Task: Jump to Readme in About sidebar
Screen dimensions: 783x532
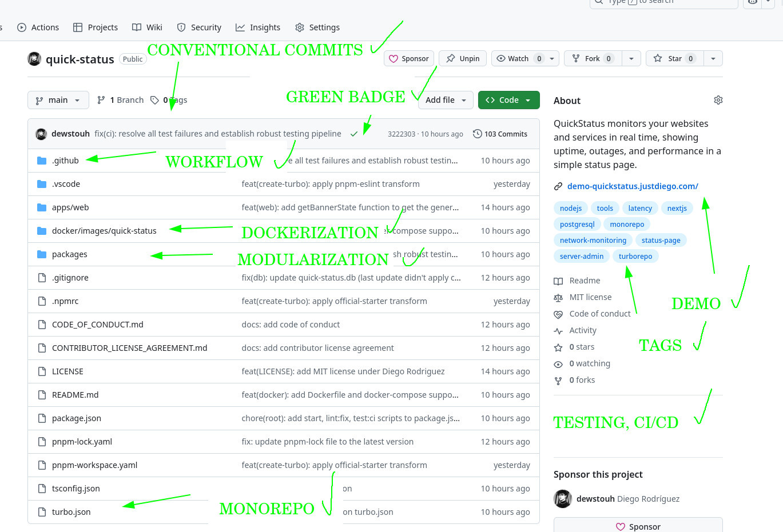Action: pyautogui.click(x=577, y=281)
